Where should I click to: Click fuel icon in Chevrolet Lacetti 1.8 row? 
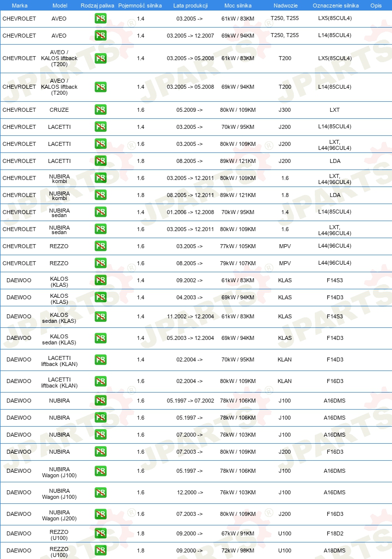[100, 161]
